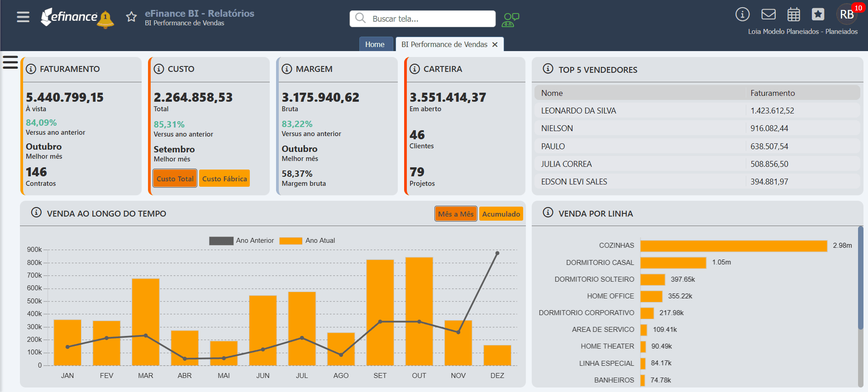Show info for the CARTEIRA card
The image size is (868, 392).
tap(415, 69)
